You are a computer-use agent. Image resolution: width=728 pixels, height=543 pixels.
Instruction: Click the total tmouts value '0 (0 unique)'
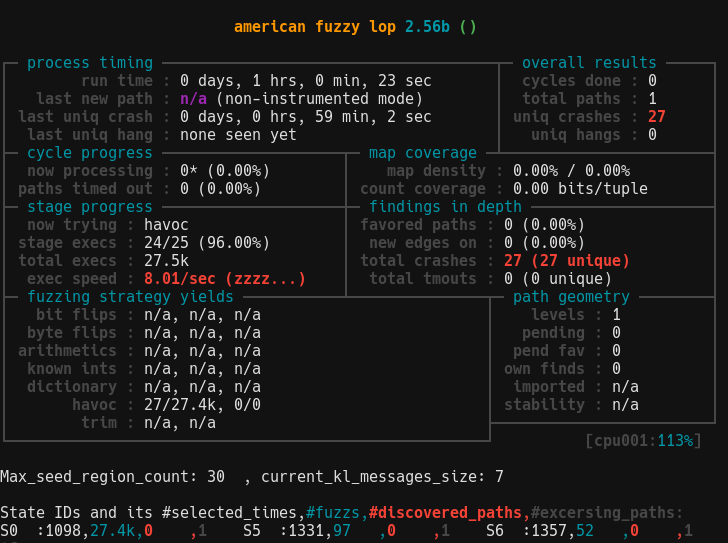[x=558, y=279]
